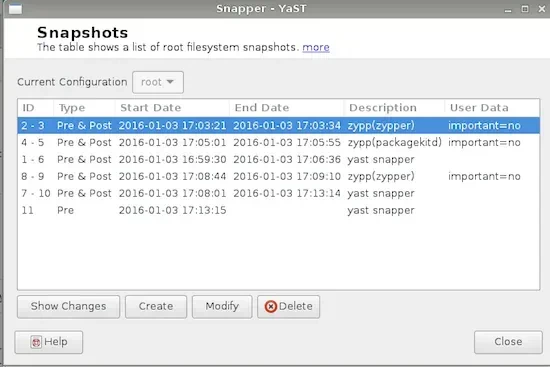The width and height of the screenshot is (550, 367).
Task: Maximize the Snapper - YaST window
Action: (x=525, y=9)
